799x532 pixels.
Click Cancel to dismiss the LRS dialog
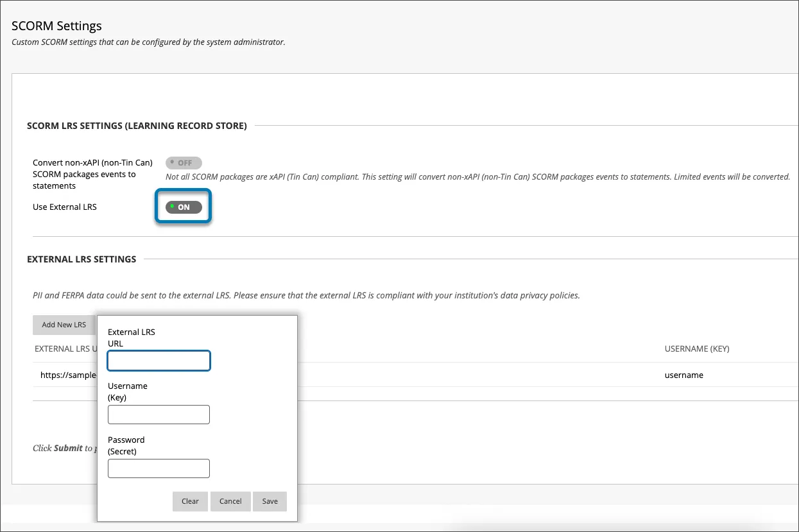tap(230, 501)
